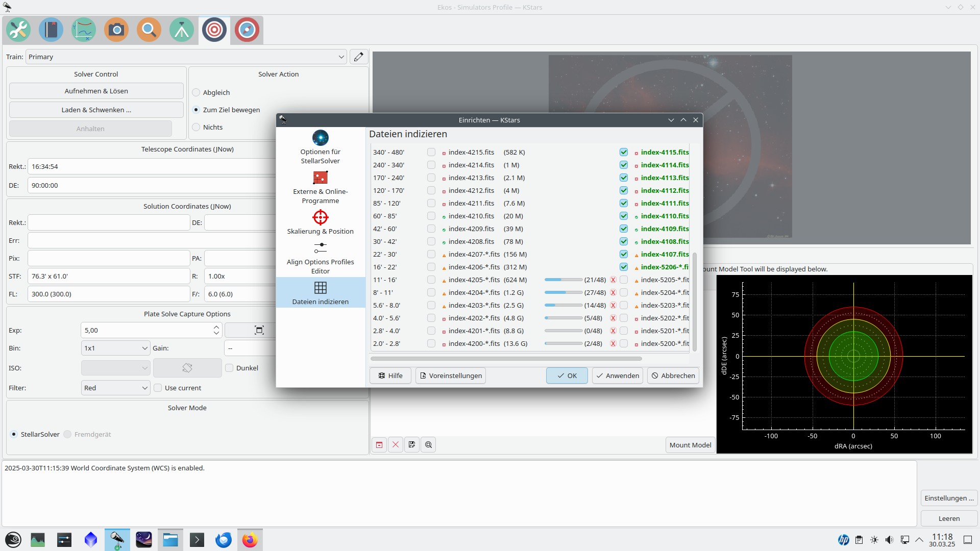Open the Bin 1x1 dropdown
The image size is (980, 551).
pyautogui.click(x=116, y=348)
